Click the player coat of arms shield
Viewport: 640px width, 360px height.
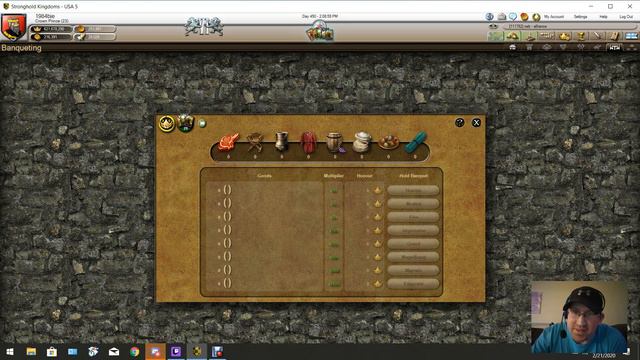13,27
